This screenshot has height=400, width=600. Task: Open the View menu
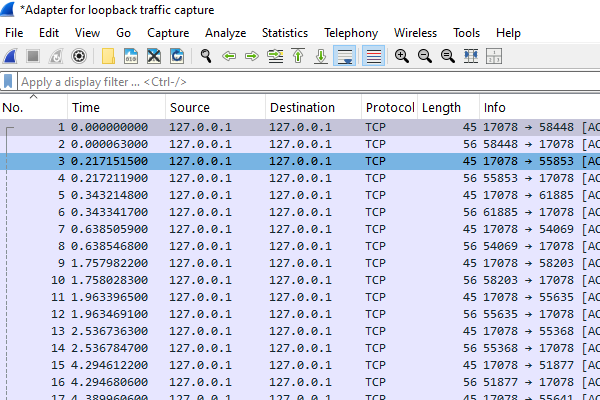(x=87, y=33)
